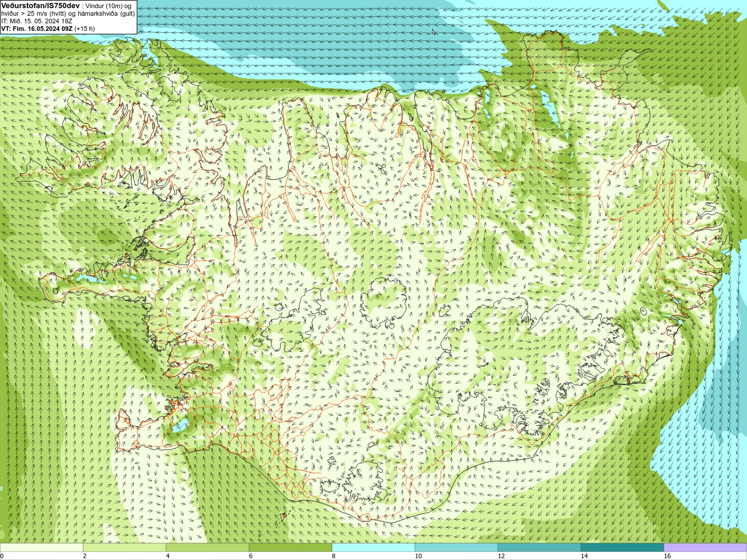Click the tiny Grímsey island north of Iceland
This screenshot has height=560, width=747.
pos(432,32)
